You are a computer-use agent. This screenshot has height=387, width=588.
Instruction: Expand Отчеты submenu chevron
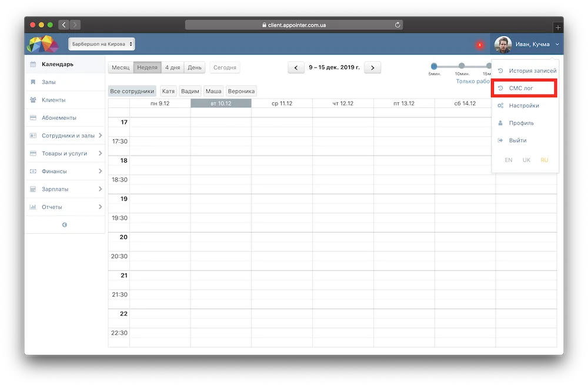point(100,207)
